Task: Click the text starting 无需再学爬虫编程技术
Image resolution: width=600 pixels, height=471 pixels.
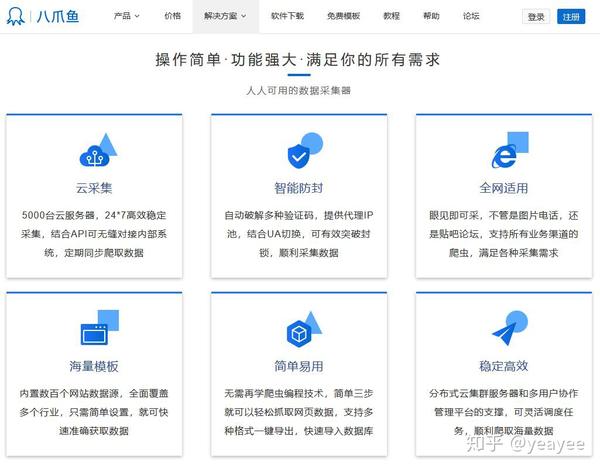Action: [x=299, y=412]
